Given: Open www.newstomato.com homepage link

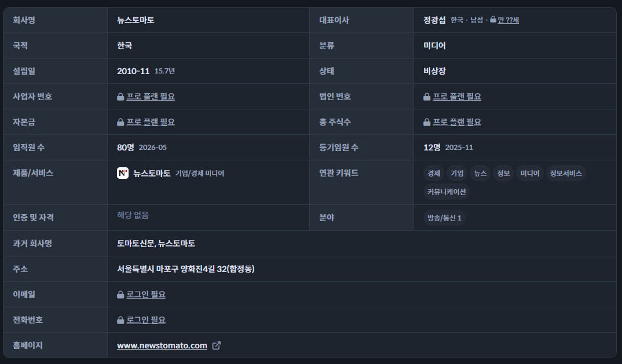Looking at the screenshot, I should pyautogui.click(x=162, y=345).
